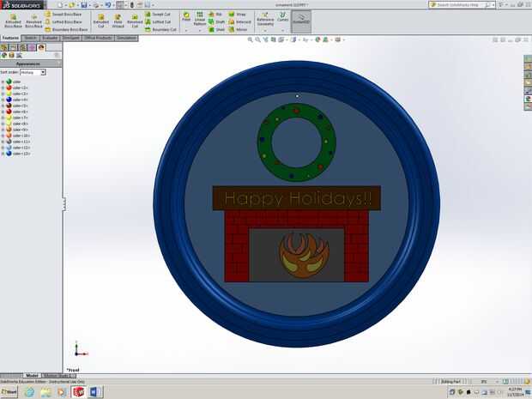532x399 pixels.
Task: Select the Shell tool
Action: [x=216, y=29]
